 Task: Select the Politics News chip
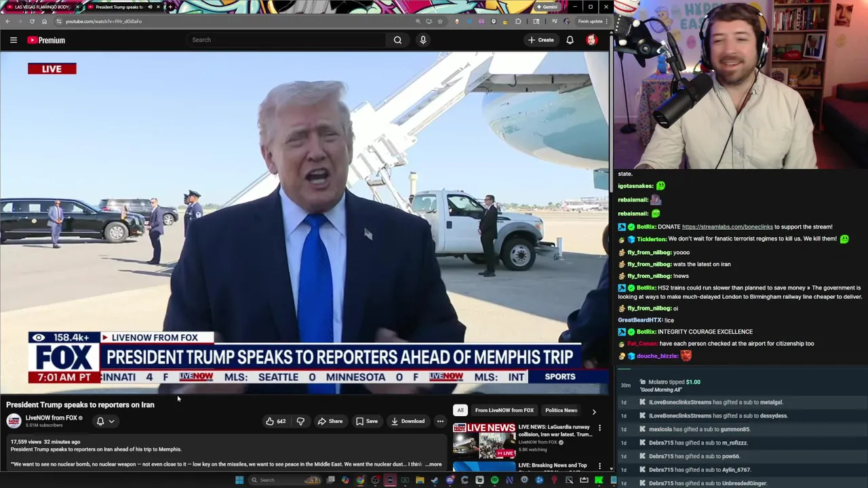[x=561, y=410]
